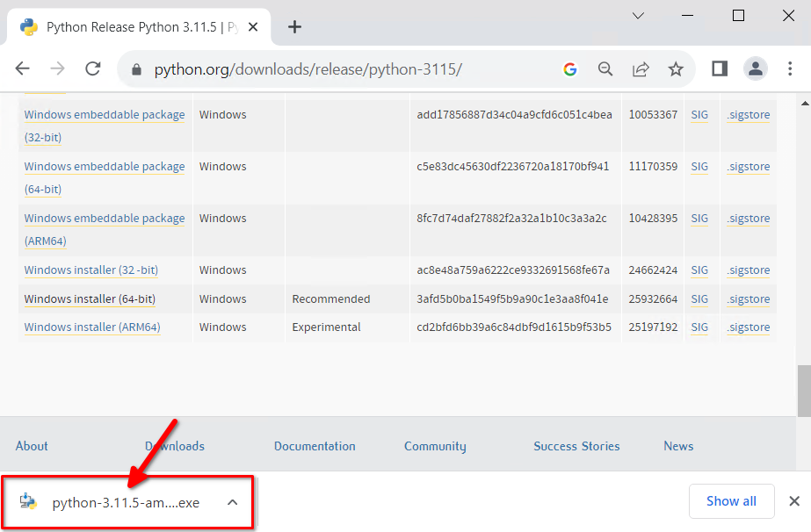Select MD5 hash add17856887d34c04a9cfd6c051c4bea

(514, 115)
